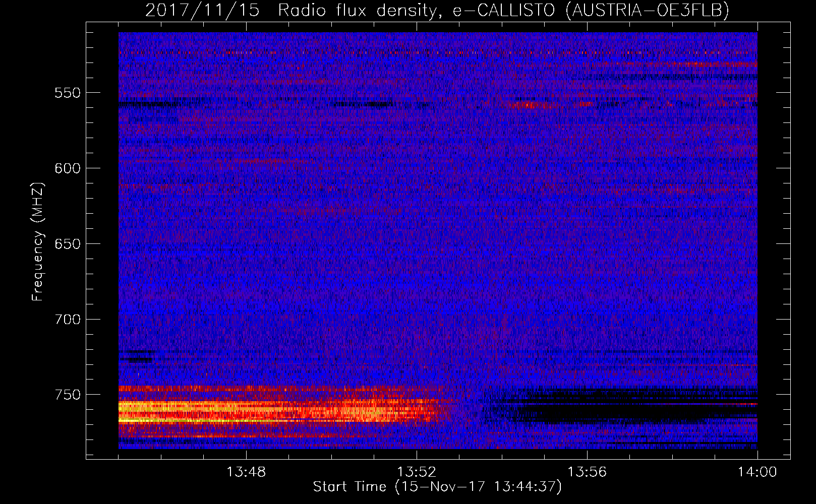Click the 600 frequency tick label

(68, 168)
